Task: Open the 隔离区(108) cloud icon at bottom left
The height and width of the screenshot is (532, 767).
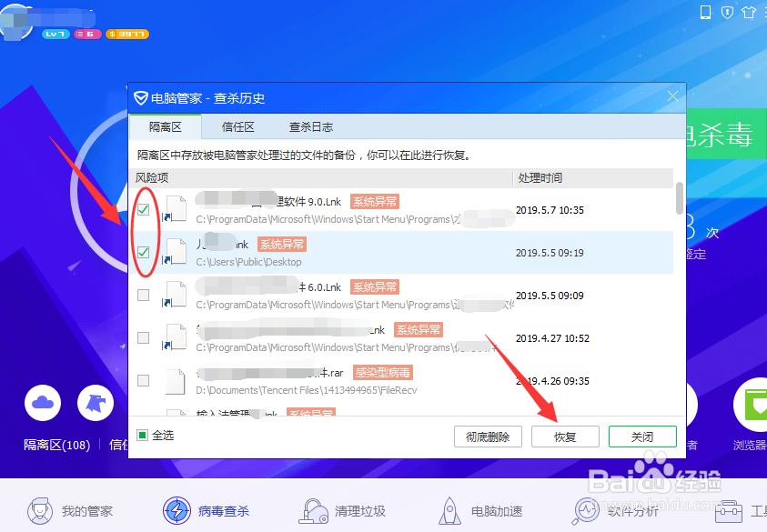Action: click(42, 403)
